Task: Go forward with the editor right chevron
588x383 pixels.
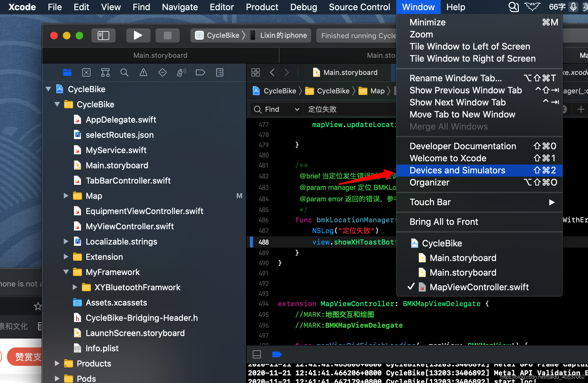Action: pyautogui.click(x=287, y=72)
